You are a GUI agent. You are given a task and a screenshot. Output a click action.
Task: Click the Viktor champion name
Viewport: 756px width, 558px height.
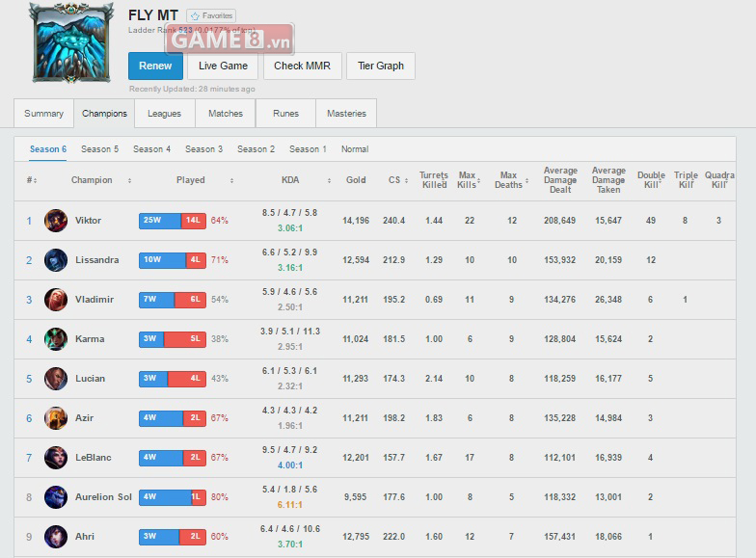coord(89,221)
